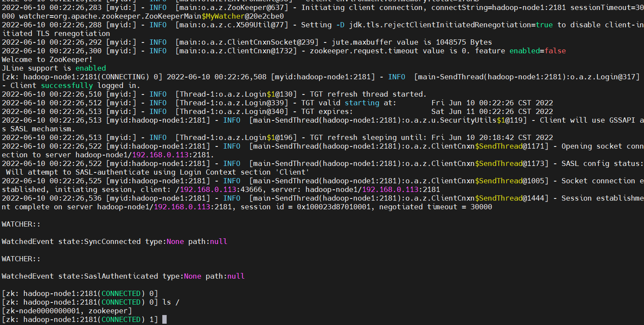Click the 'enabled=false' feature flag text
Image resolution: width=644 pixels, height=325 pixels.
(538, 51)
